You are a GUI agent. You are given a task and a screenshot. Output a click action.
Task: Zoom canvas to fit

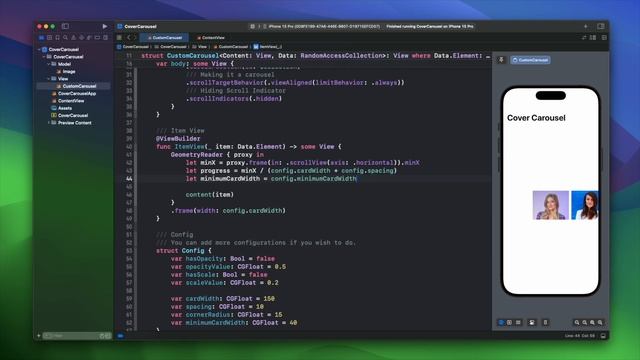click(x=592, y=322)
